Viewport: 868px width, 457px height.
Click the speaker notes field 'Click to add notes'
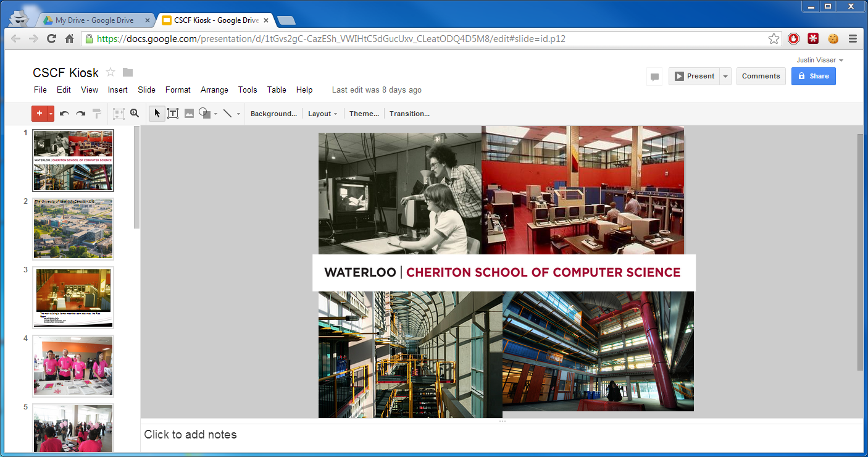point(501,438)
